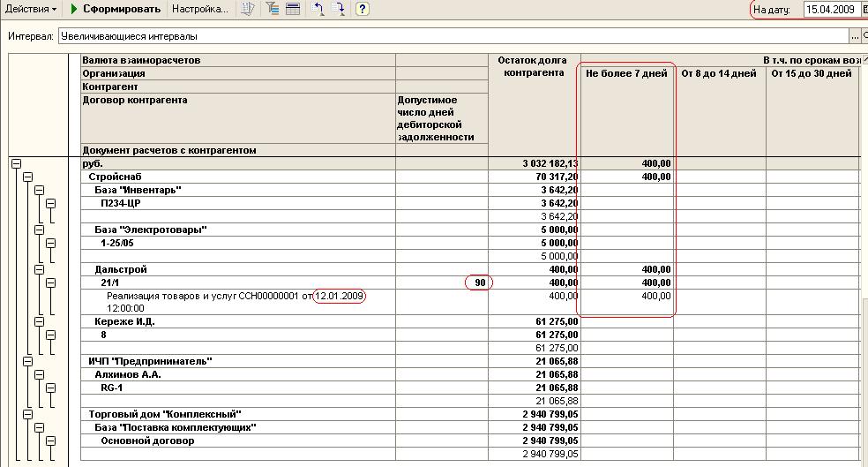This screenshot has height=467, width=868.
Task: Click the Допустимое число дней дебиторской задолженности header
Action: [x=442, y=118]
